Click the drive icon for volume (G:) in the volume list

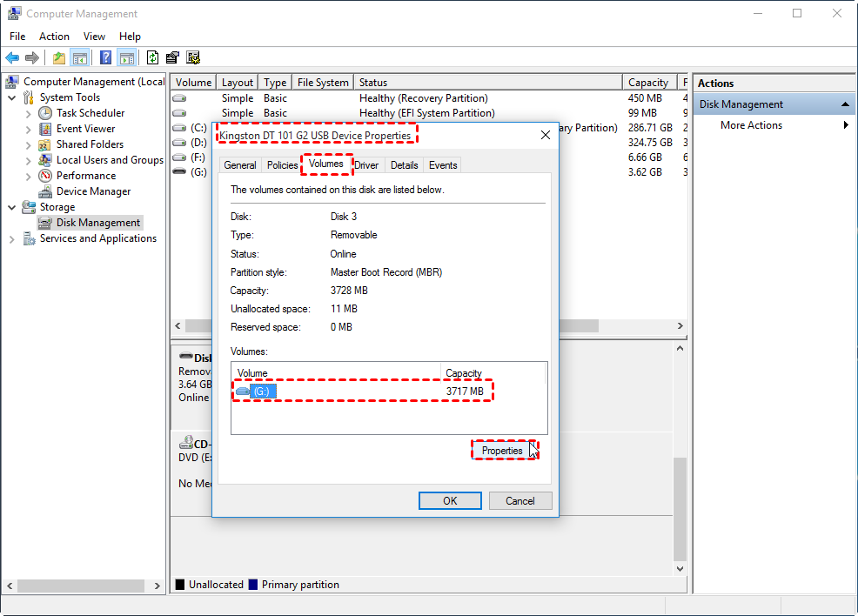[179, 171]
